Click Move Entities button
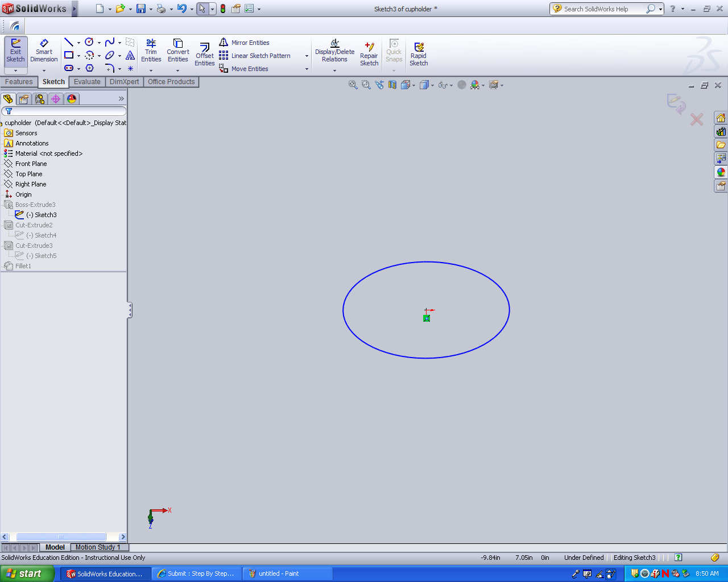This screenshot has width=728, height=582. (244, 69)
